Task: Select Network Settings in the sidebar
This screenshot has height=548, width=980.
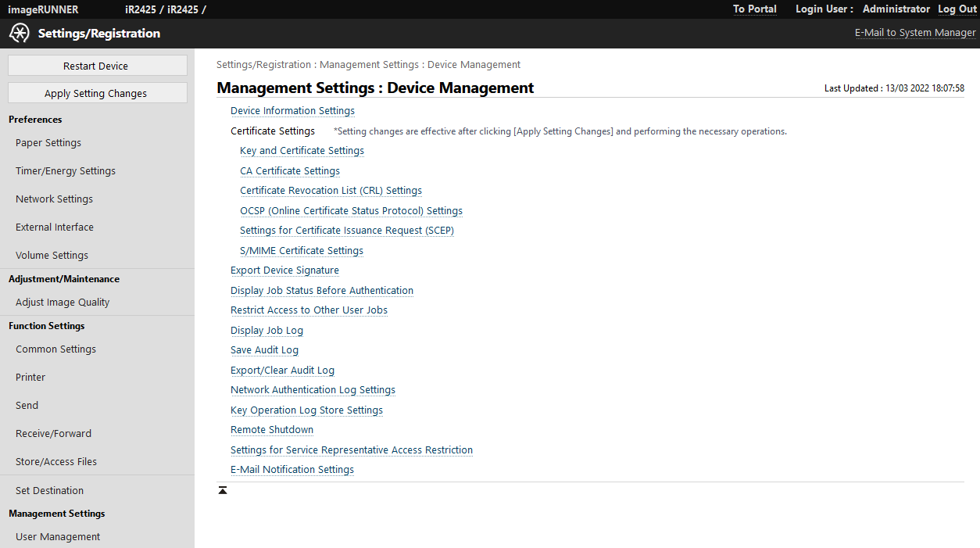Action: click(x=54, y=199)
